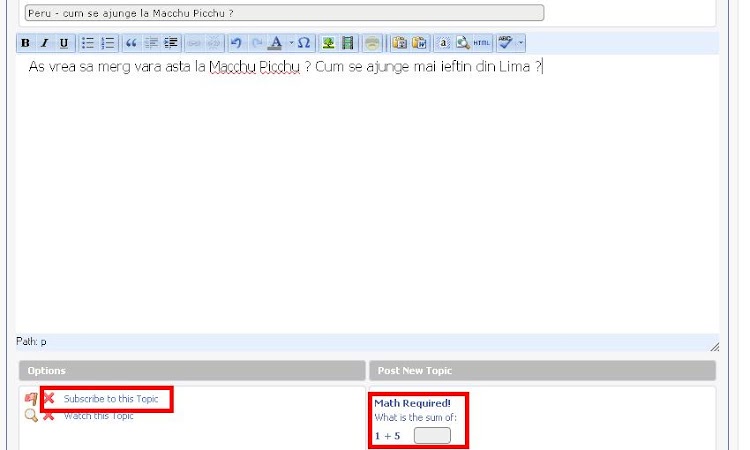Click the misspelled word 'Macchu' in editor
Image resolution: width=750 pixels, height=450 pixels.
[x=232, y=66]
